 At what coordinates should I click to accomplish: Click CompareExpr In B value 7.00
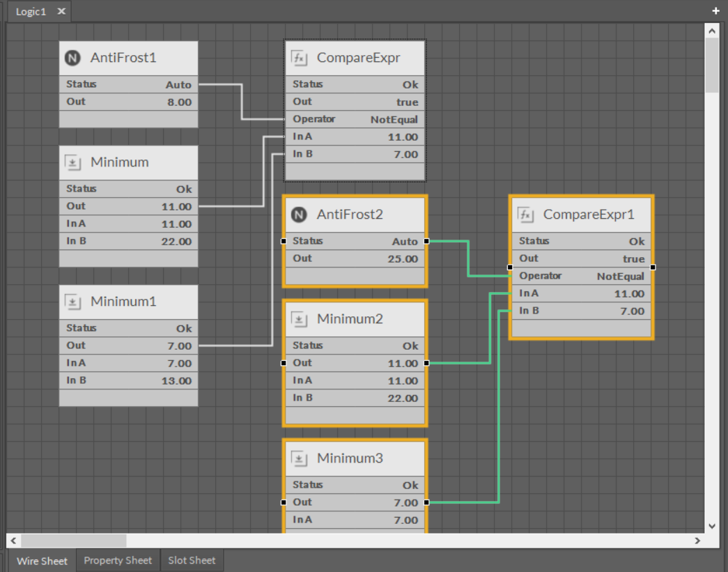[x=405, y=154]
